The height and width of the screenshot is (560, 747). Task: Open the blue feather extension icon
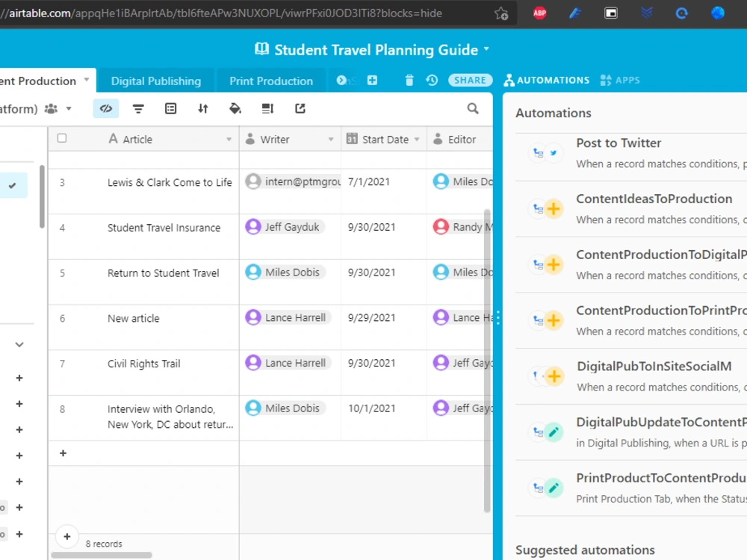pos(575,13)
